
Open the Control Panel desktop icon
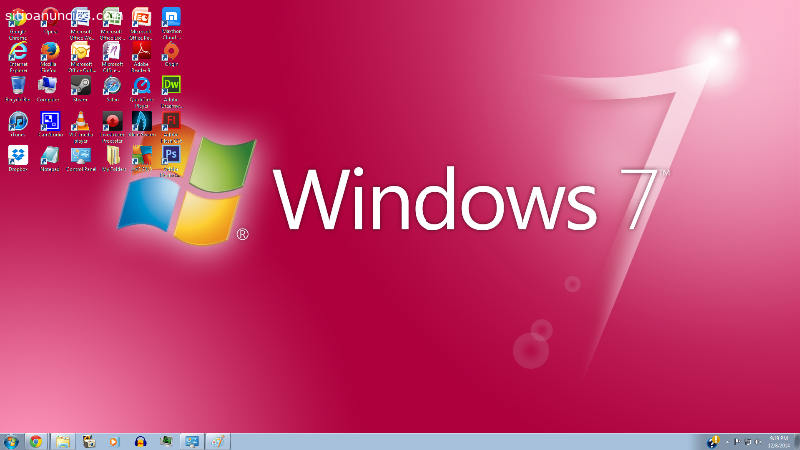(x=81, y=159)
